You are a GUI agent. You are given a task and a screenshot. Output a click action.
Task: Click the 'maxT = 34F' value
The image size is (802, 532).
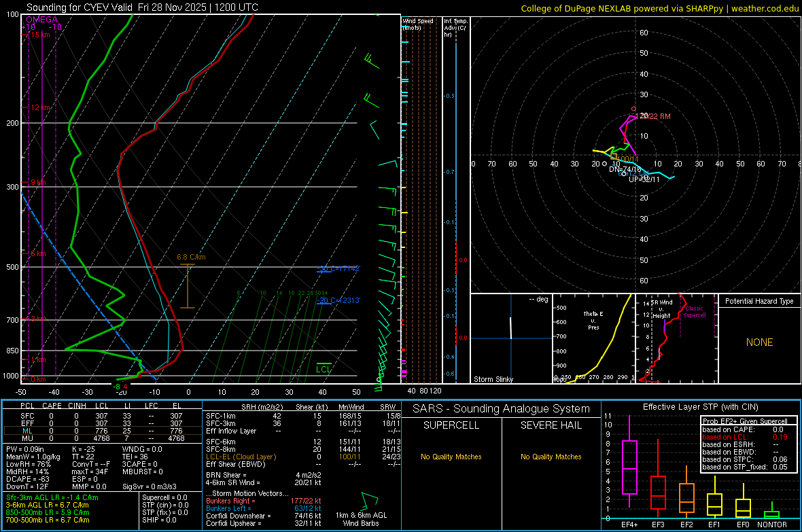tap(90, 472)
